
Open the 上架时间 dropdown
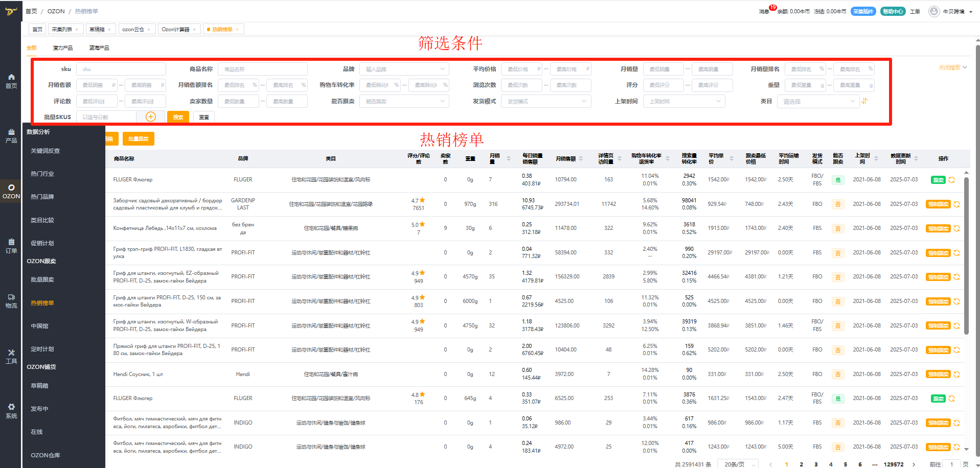point(684,101)
